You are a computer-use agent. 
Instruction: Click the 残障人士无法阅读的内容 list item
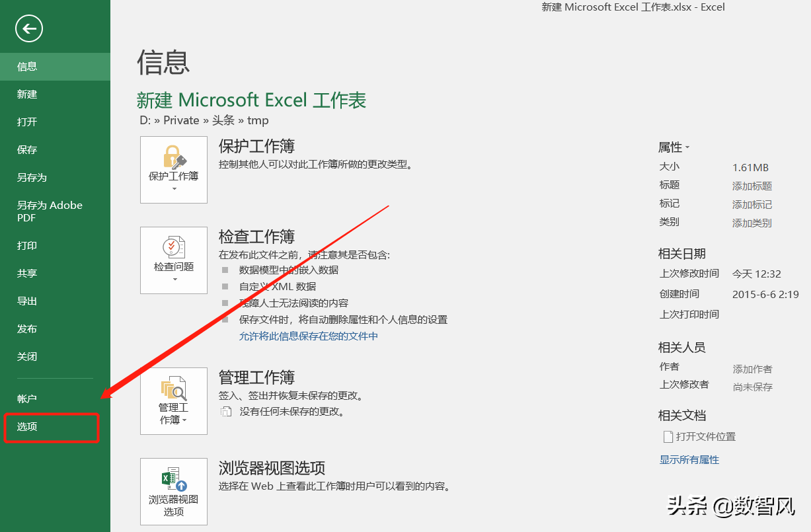(x=293, y=303)
